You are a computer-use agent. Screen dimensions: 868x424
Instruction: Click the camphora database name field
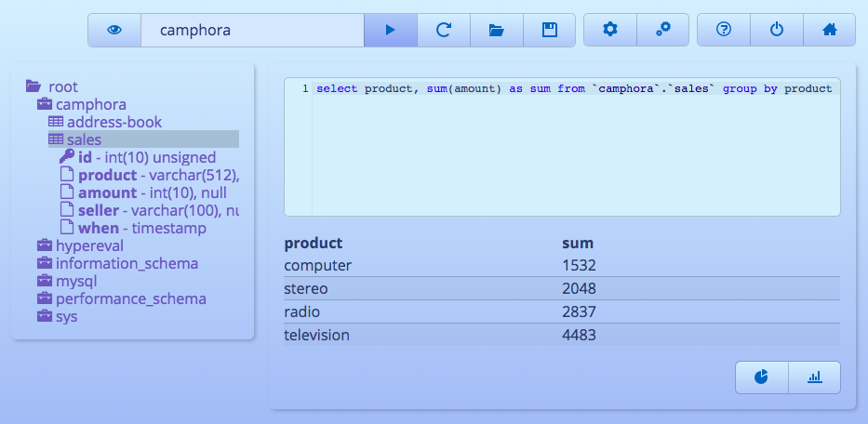coord(251,30)
